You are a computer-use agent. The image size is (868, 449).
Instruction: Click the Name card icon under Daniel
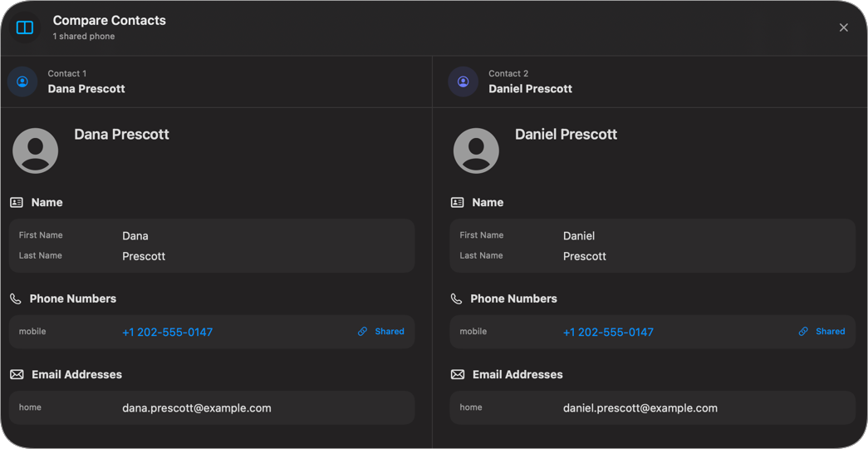pos(457,202)
